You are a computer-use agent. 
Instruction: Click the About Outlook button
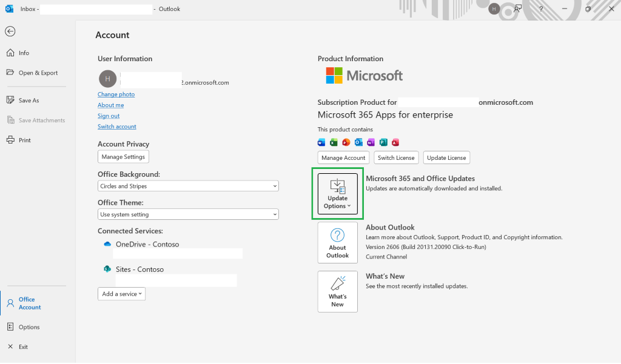pos(337,242)
